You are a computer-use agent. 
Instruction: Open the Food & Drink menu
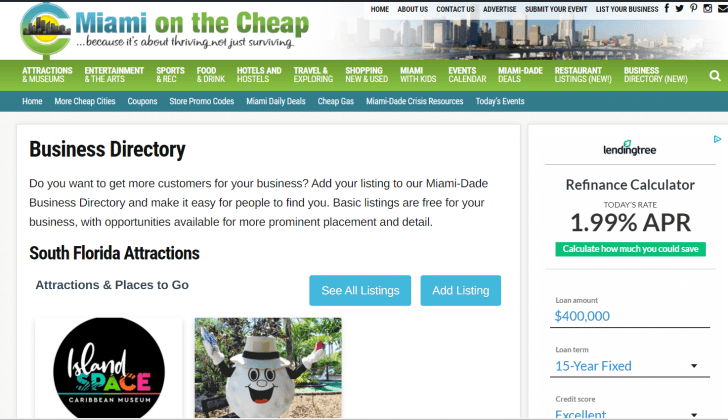click(210, 75)
